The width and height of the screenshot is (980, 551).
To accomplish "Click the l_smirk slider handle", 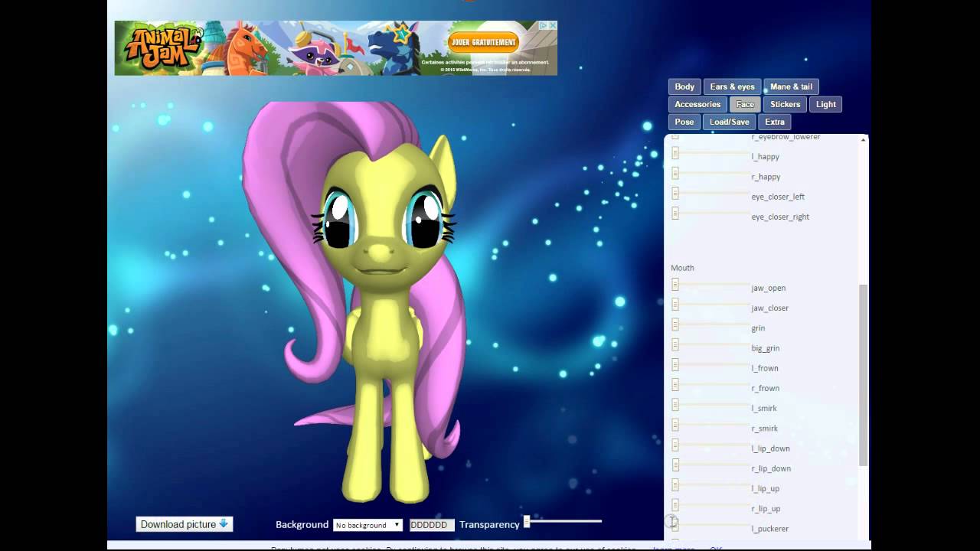I will tap(675, 404).
